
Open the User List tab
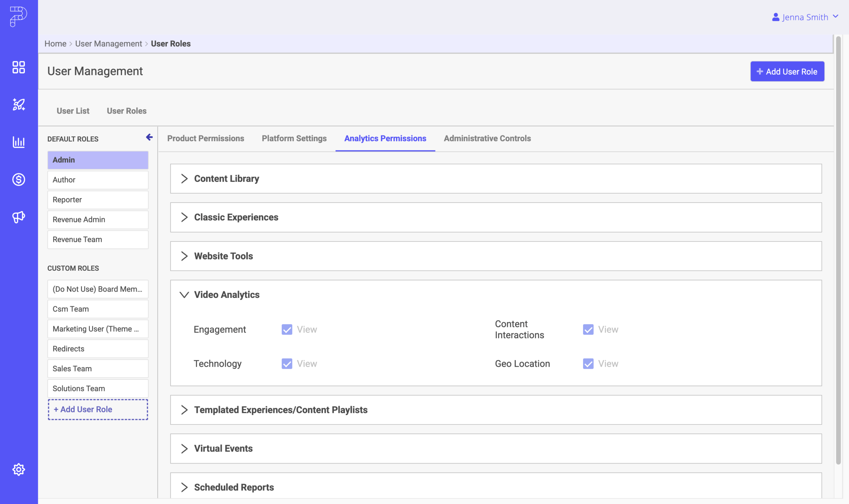point(73,111)
